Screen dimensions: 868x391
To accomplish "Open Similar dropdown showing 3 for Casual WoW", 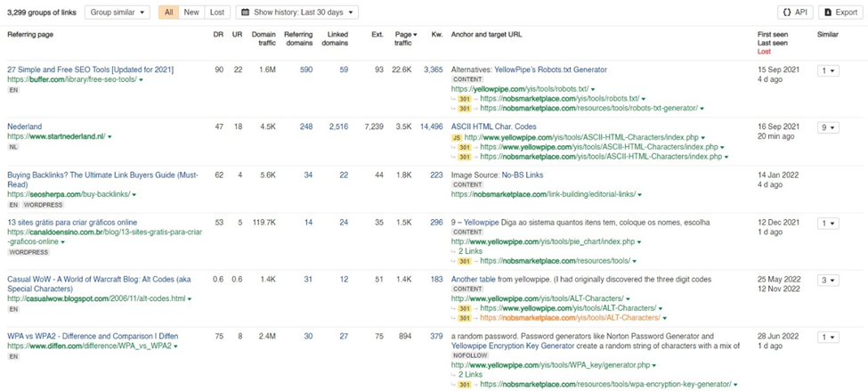I will click(x=828, y=281).
